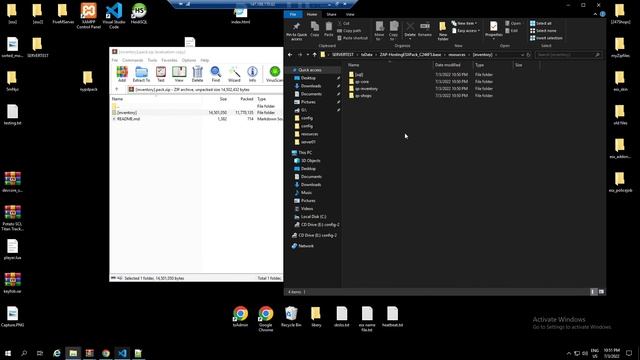Click Extract To in WinRAR toolbar
Viewport: 640px width, 360px height.
coord(141,74)
